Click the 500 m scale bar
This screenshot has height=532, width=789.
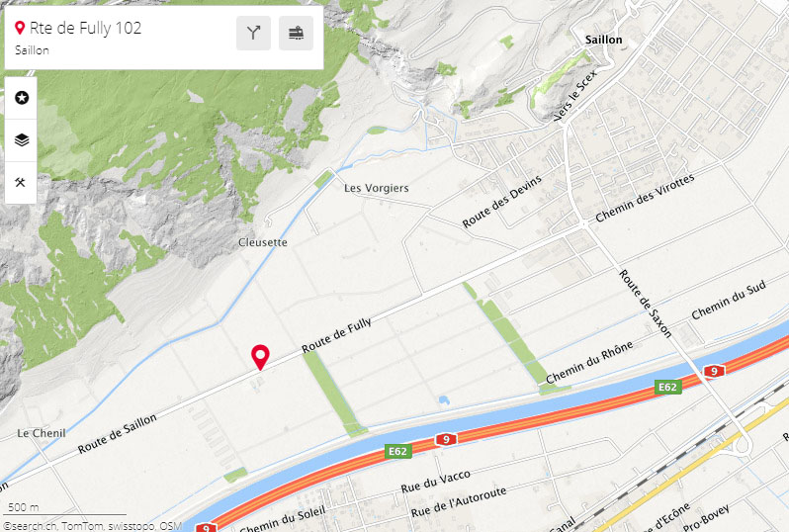click(65, 509)
